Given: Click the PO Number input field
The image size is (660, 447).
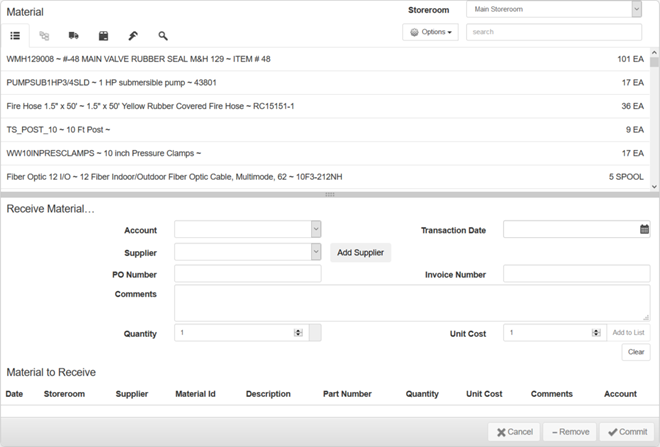Looking at the screenshot, I should (x=247, y=274).
